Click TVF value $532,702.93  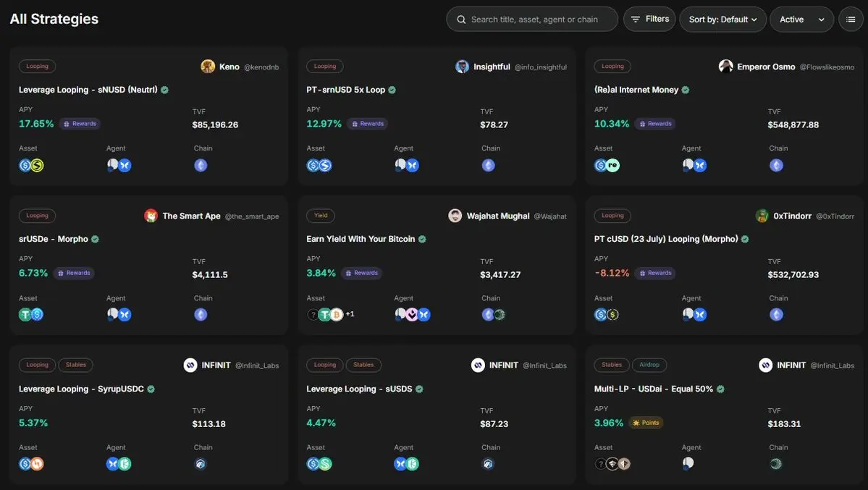point(793,274)
